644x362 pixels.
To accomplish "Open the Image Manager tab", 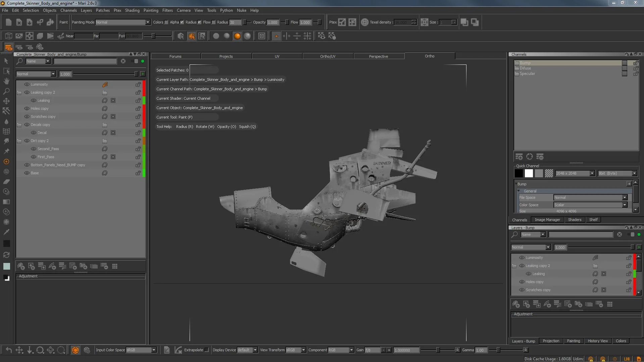I will 547,220.
